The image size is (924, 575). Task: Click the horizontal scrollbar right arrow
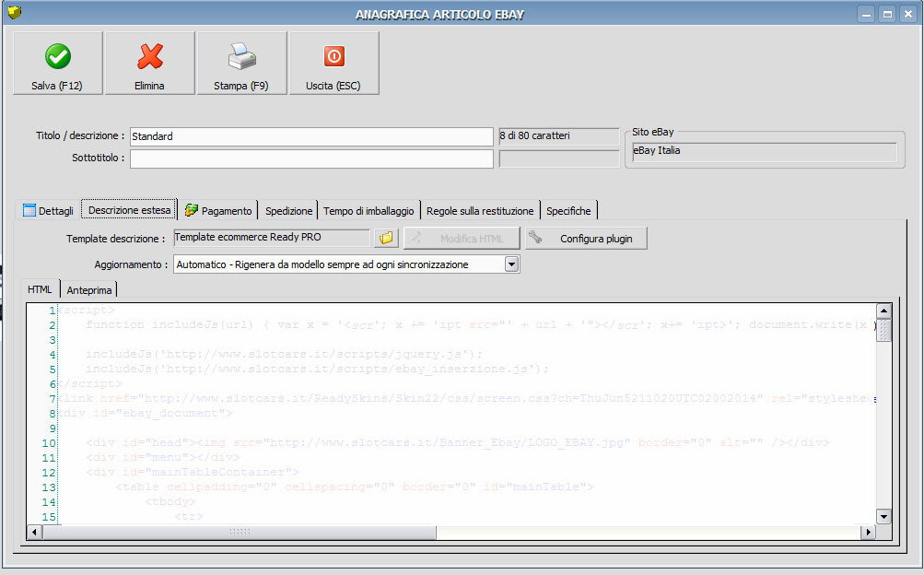click(x=868, y=532)
